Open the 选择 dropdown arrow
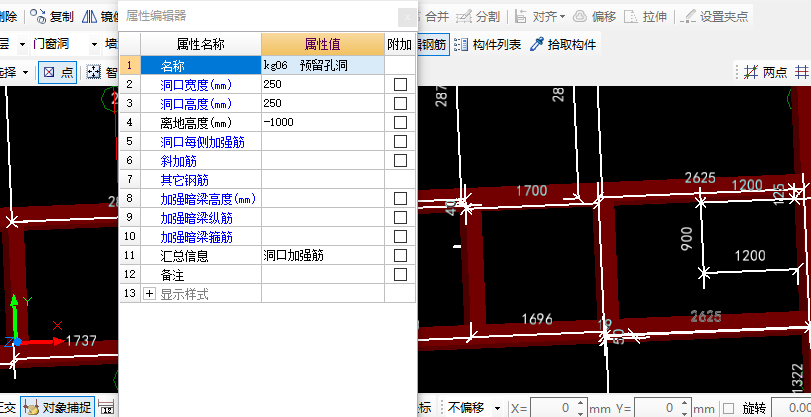The width and height of the screenshot is (811, 417). coord(25,72)
